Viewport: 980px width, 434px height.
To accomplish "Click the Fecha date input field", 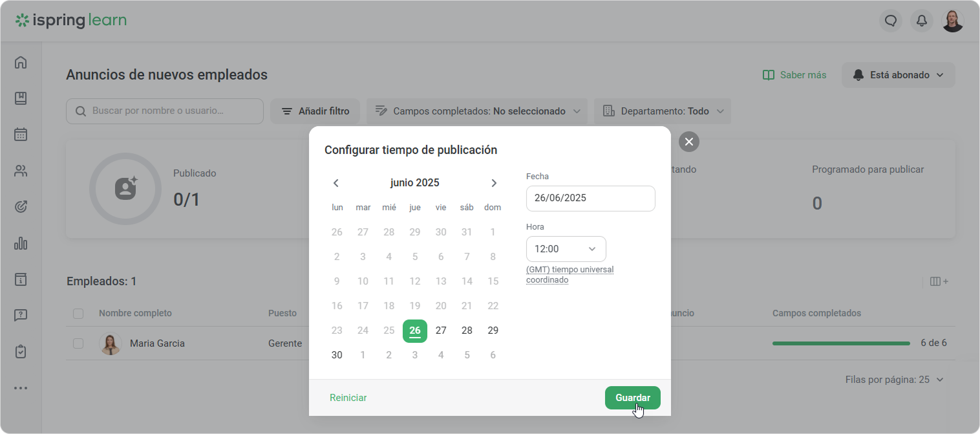I will click(x=590, y=199).
